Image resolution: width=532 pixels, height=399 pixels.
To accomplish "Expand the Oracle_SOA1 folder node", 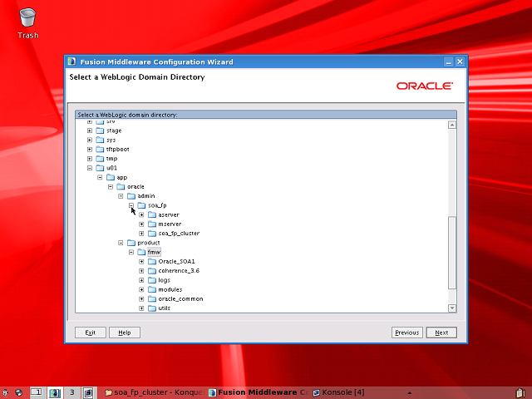I will [141, 262].
